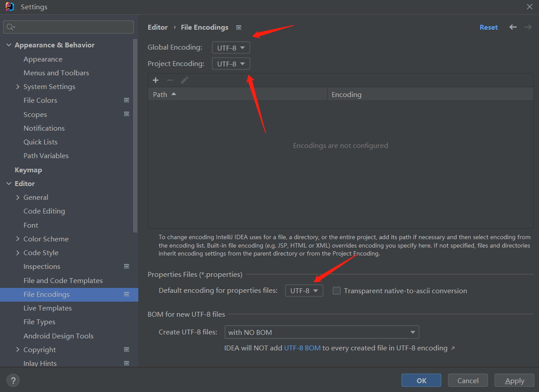This screenshot has height=392, width=539.
Task: Click the Path column sort arrow
Action: (173, 94)
